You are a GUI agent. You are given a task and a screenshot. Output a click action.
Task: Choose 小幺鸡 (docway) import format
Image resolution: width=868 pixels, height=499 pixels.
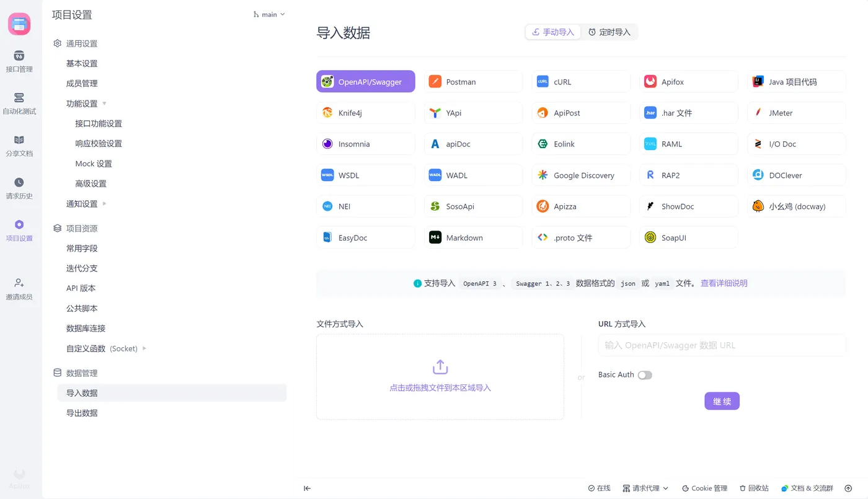[x=797, y=206]
